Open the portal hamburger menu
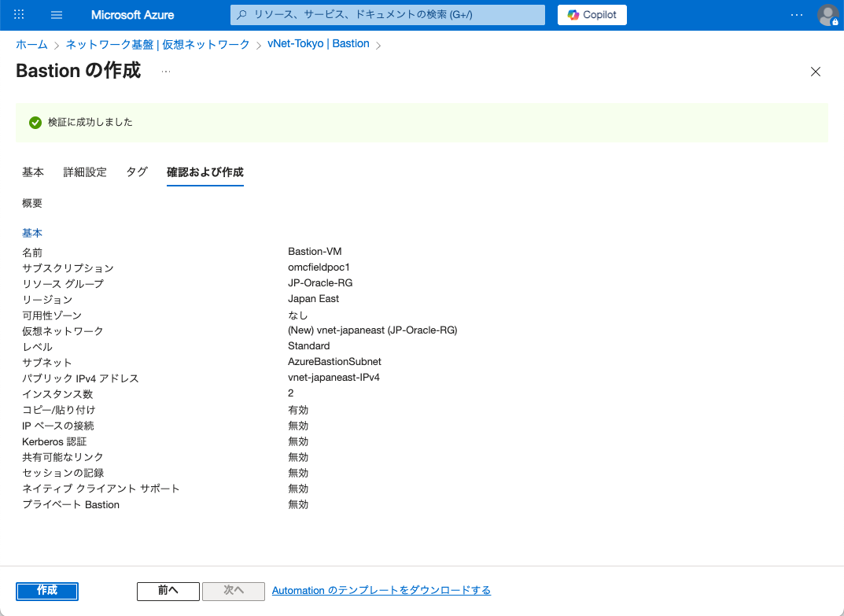 click(x=57, y=15)
